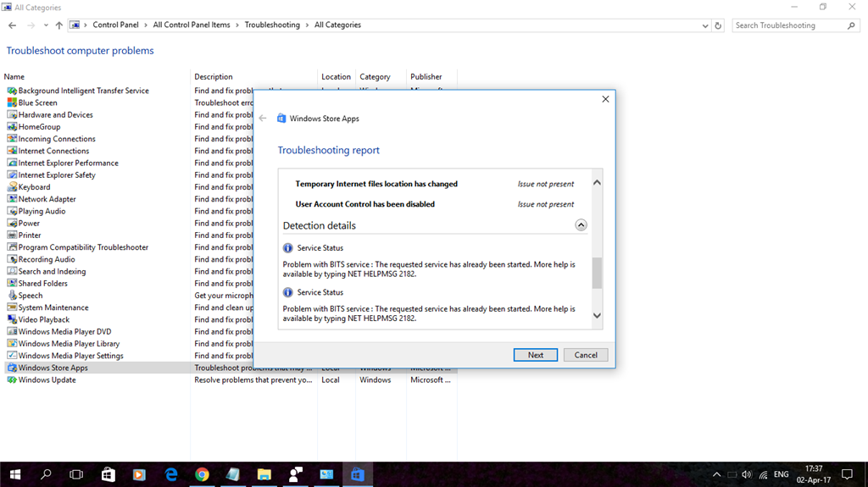Image resolution: width=868 pixels, height=487 pixels.
Task: Select 'User Account Control has been disabled'
Action: [x=364, y=204]
